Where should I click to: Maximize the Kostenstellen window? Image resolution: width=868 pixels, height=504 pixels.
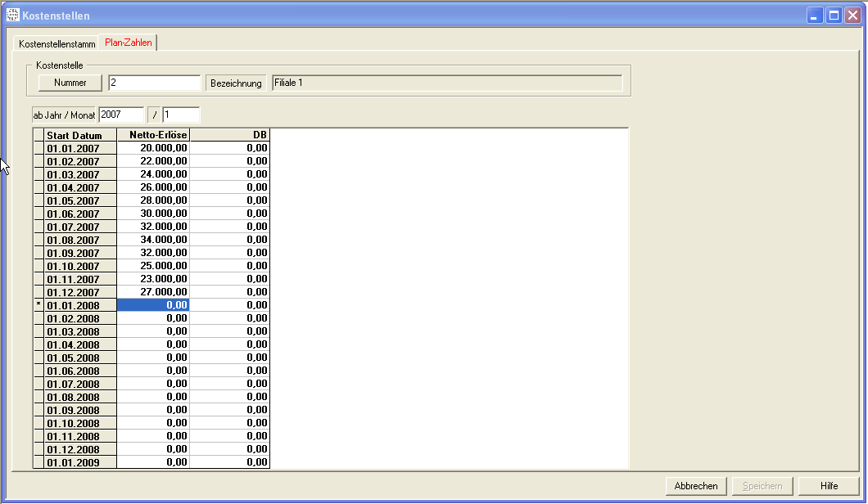click(834, 16)
